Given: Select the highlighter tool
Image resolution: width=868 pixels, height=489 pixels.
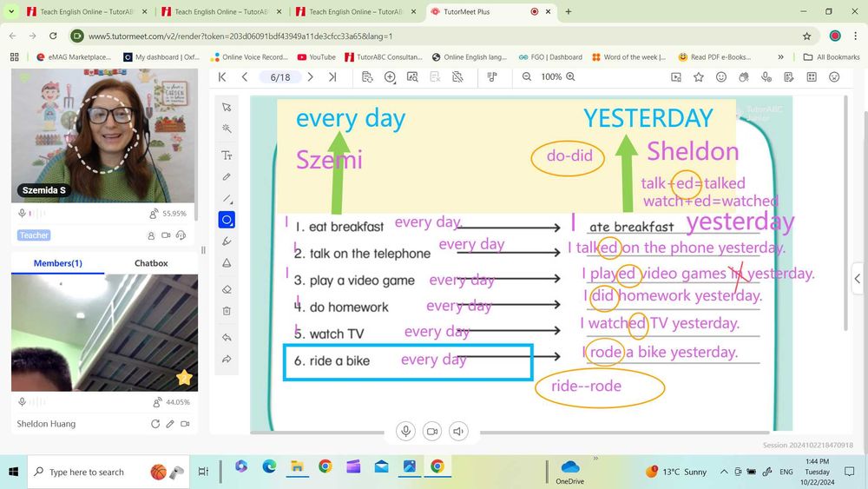Looking at the screenshot, I should pyautogui.click(x=227, y=241).
